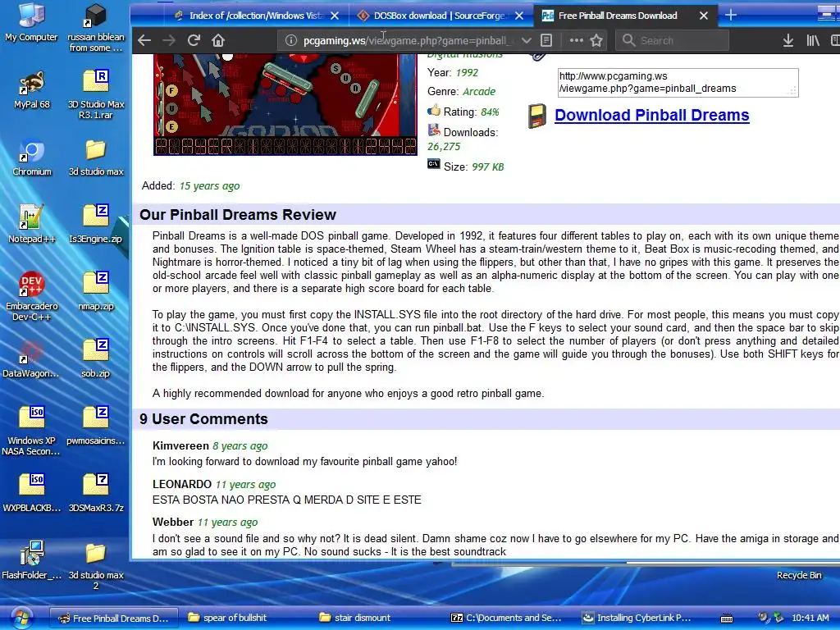Select the Windows XP NASA ISO file
This screenshot has width=840, height=630.
click(31, 431)
